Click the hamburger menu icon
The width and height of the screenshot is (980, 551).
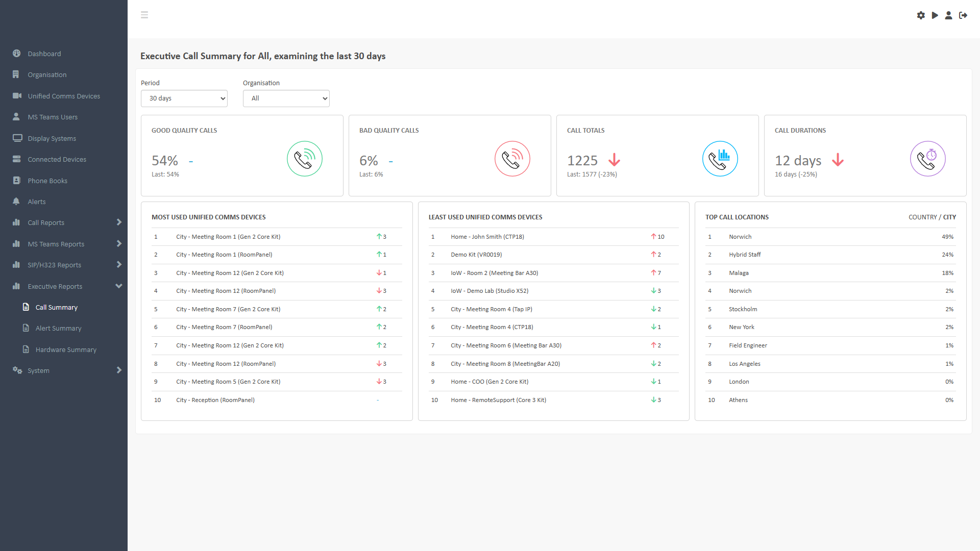click(x=144, y=15)
